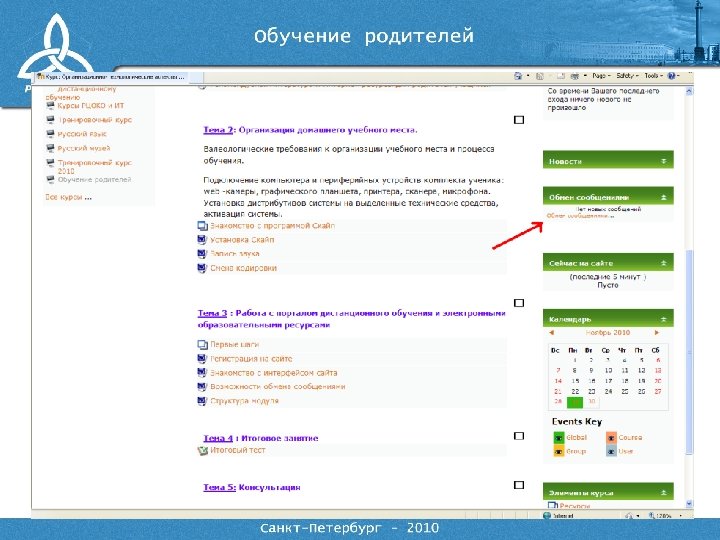Image resolution: width=720 pixels, height=540 pixels.
Task: Click the highlighted green day in calendar
Action: (x=574, y=402)
